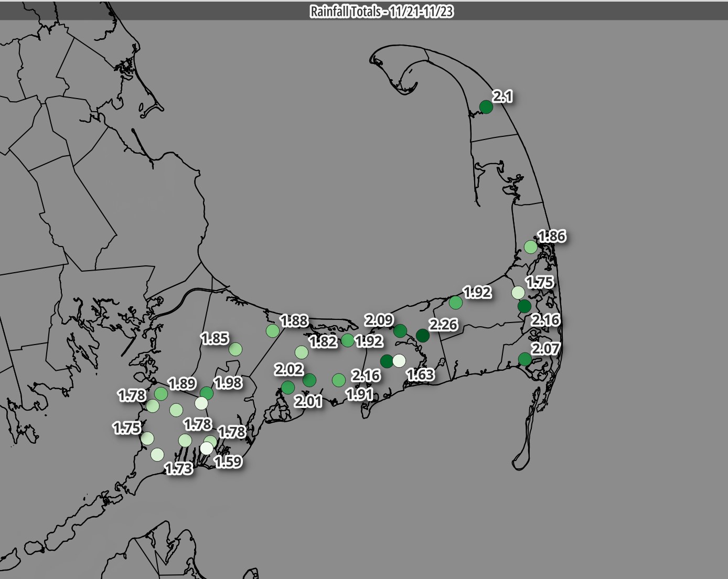Select the 1.59 rainfall label
This screenshot has width=728, height=579.
click(x=228, y=462)
